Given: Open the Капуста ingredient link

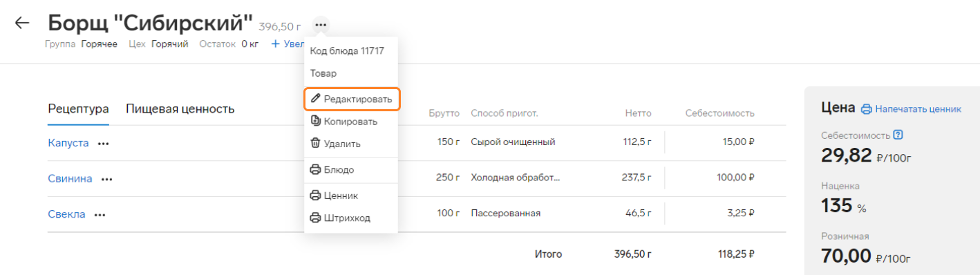Looking at the screenshot, I should tap(68, 143).
